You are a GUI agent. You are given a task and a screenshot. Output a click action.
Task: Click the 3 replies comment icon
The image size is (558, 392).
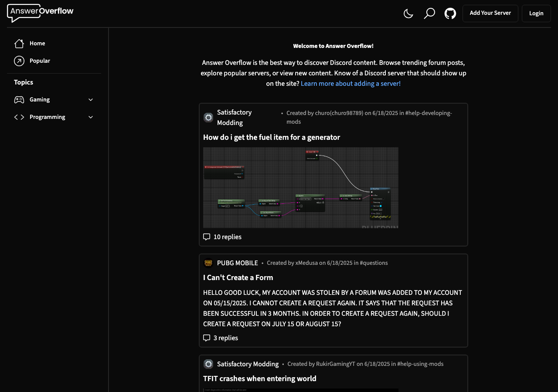click(207, 338)
